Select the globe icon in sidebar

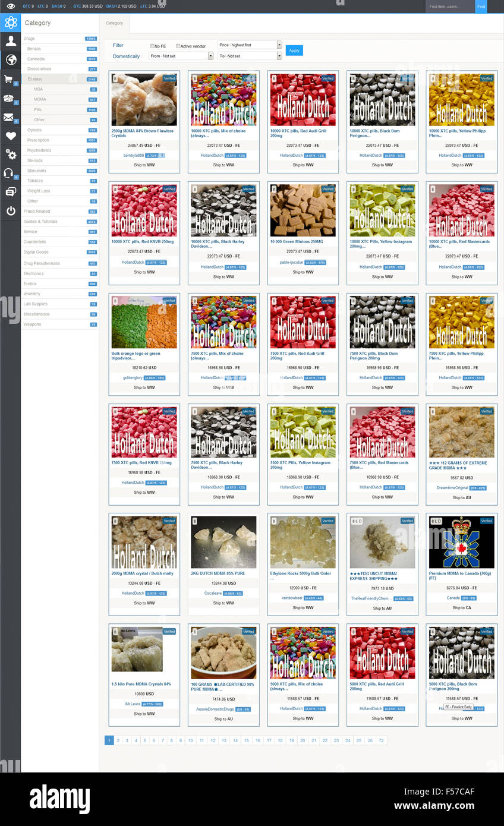click(x=10, y=59)
